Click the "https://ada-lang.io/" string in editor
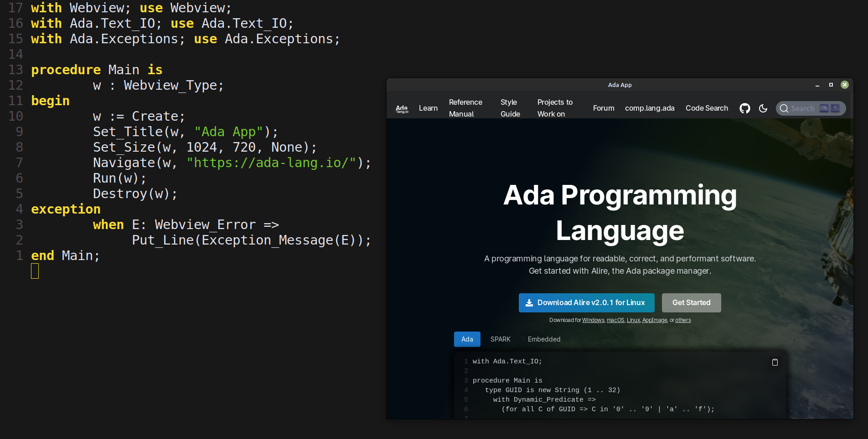 [271, 163]
